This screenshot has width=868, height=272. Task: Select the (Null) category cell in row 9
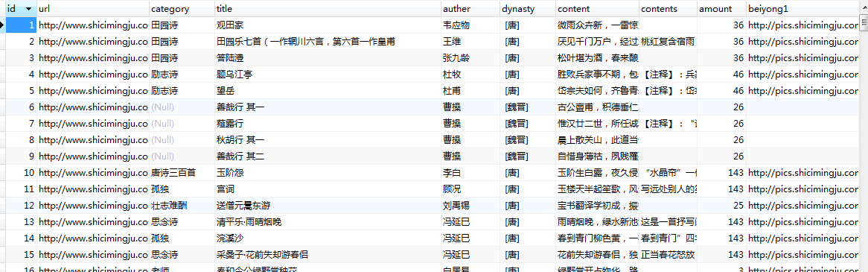coord(182,156)
